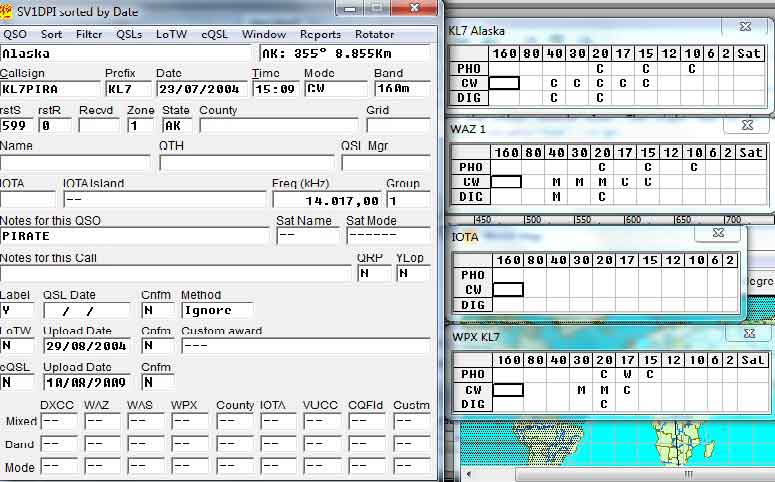The image size is (775, 482).
Task: Click the QSL Cnfm field
Action: (158, 310)
